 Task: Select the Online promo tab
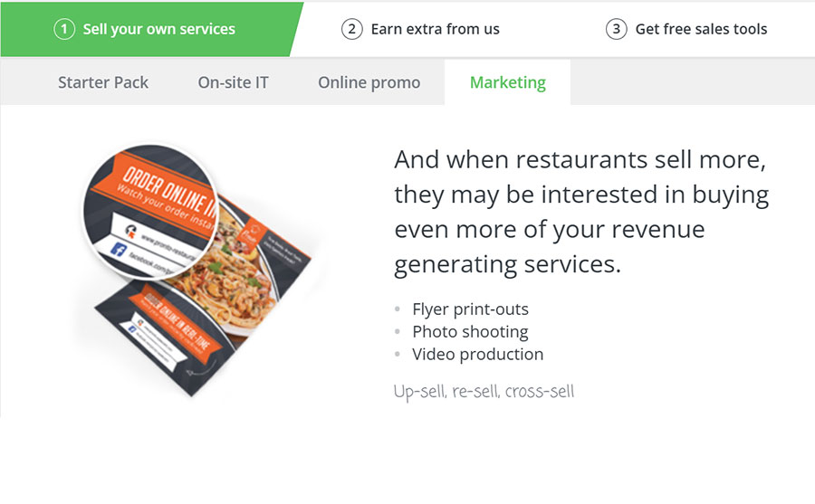(x=369, y=82)
